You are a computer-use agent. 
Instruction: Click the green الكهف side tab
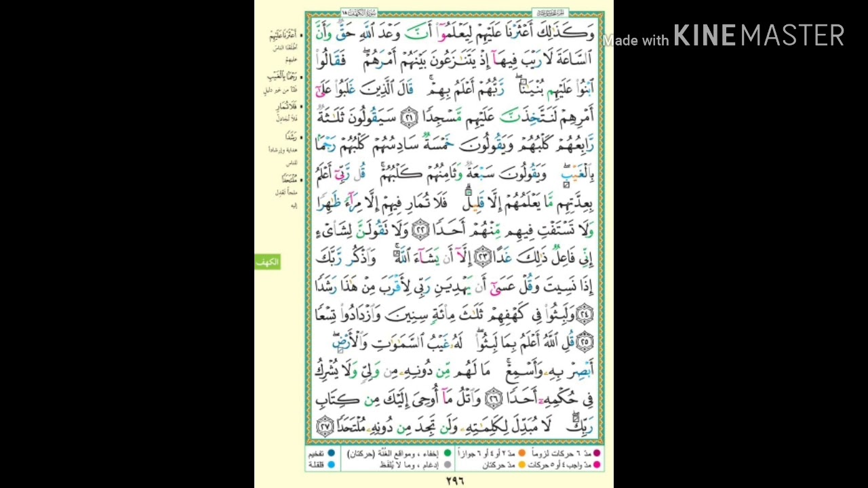point(267,262)
